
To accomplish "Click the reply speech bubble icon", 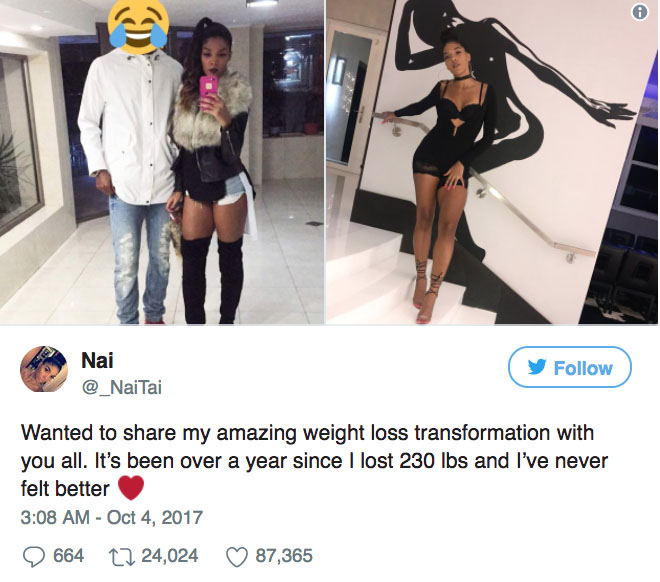I will click(x=33, y=556).
